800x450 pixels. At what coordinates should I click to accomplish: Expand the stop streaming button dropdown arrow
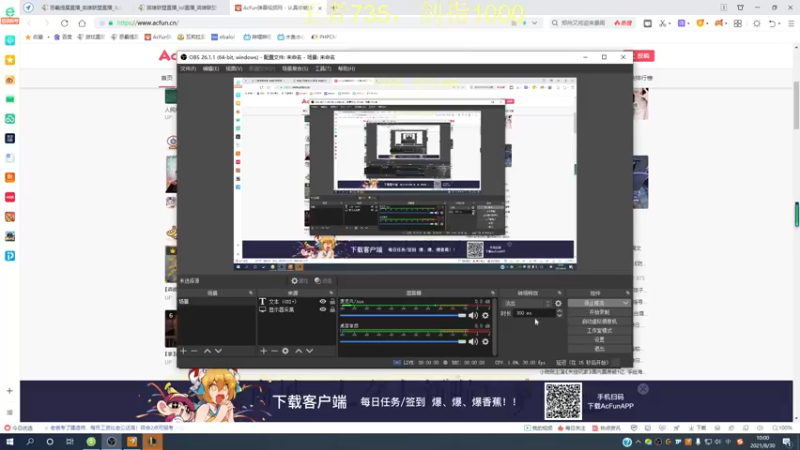626,303
